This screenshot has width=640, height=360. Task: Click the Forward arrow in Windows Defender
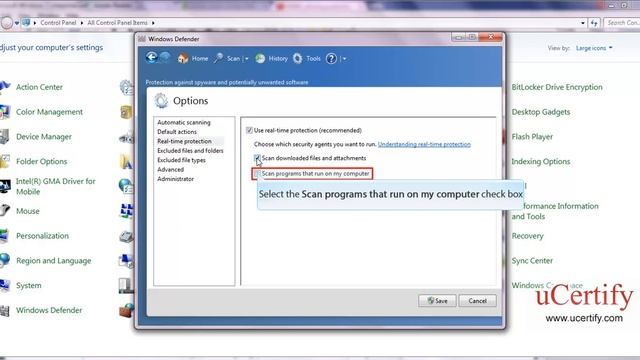165,58
